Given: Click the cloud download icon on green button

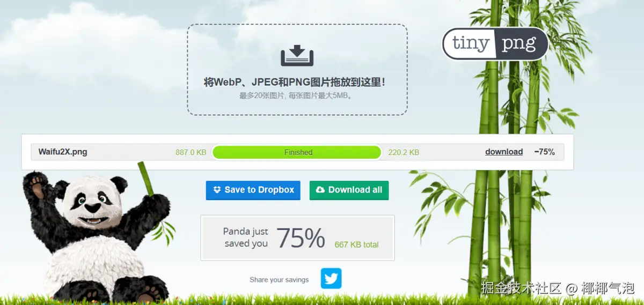Looking at the screenshot, I should [x=320, y=190].
